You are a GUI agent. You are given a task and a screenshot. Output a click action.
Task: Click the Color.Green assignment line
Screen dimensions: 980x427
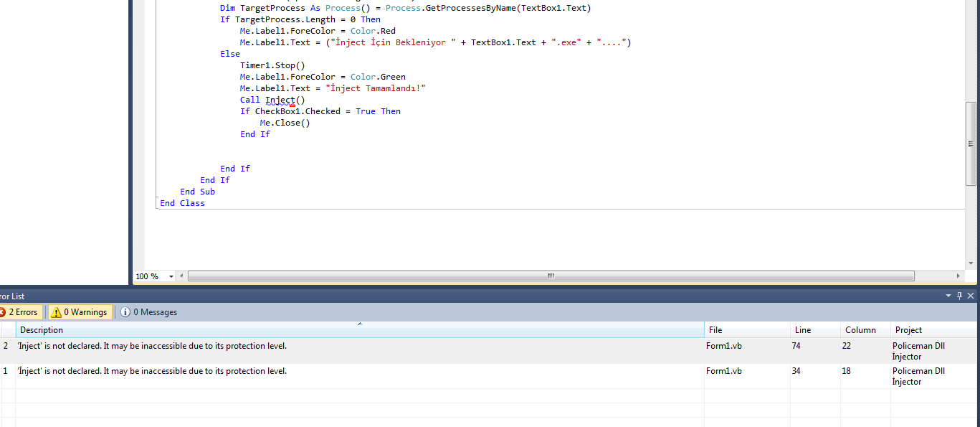tap(323, 77)
